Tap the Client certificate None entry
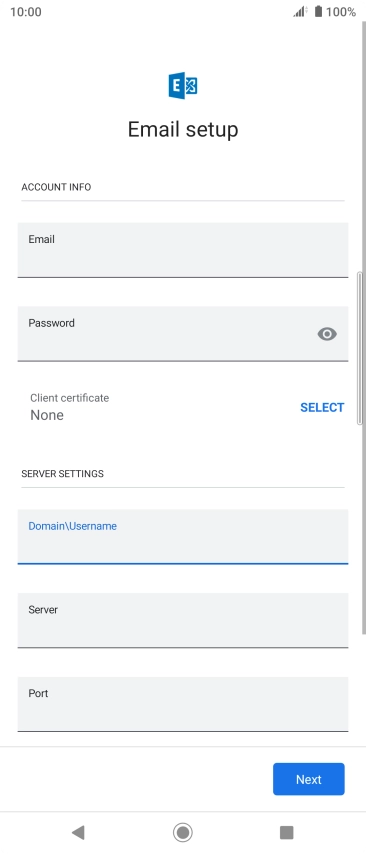 coord(70,407)
